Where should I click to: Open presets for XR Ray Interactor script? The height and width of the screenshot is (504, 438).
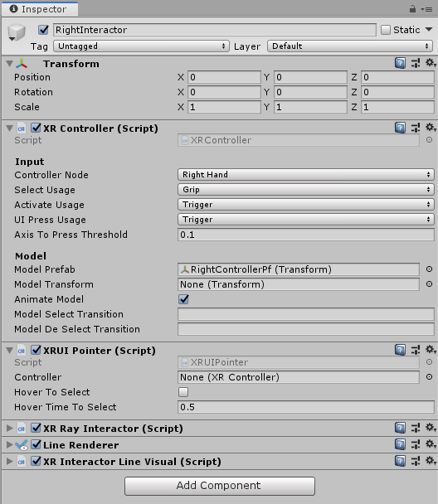coord(416,428)
